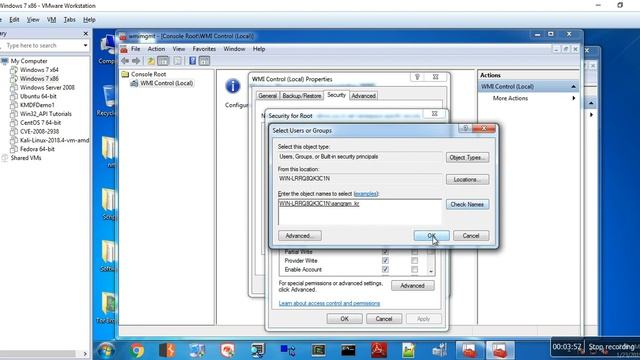This screenshot has height=360, width=640.
Task: Collapse the WMI Control (Local) actions header
Action: pyautogui.click(x=573, y=87)
